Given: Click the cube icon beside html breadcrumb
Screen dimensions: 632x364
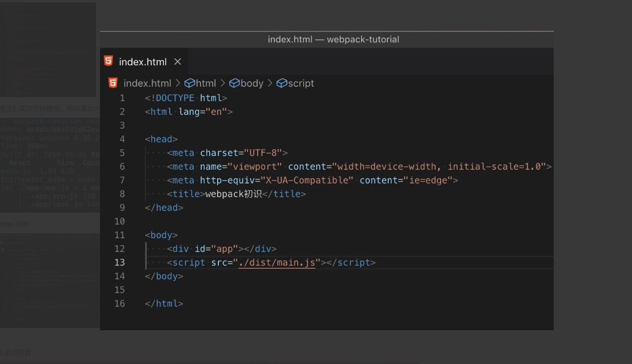Looking at the screenshot, I should [190, 83].
